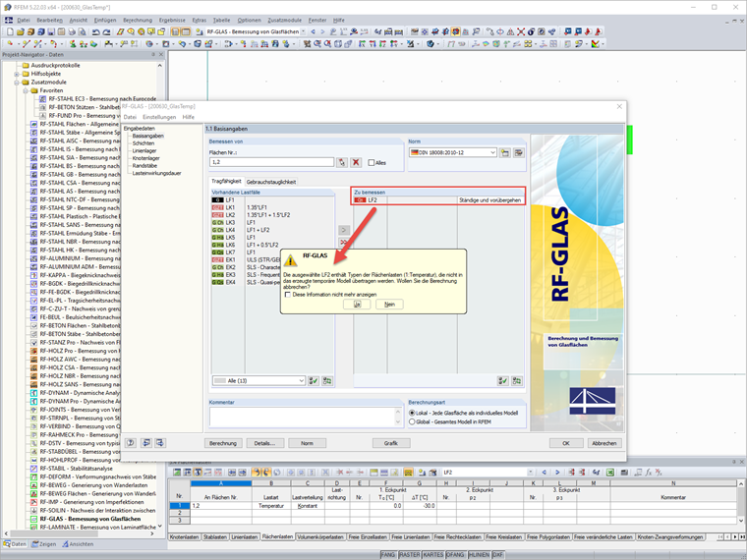
Task: Click the Grafik button
Action: 390,443
